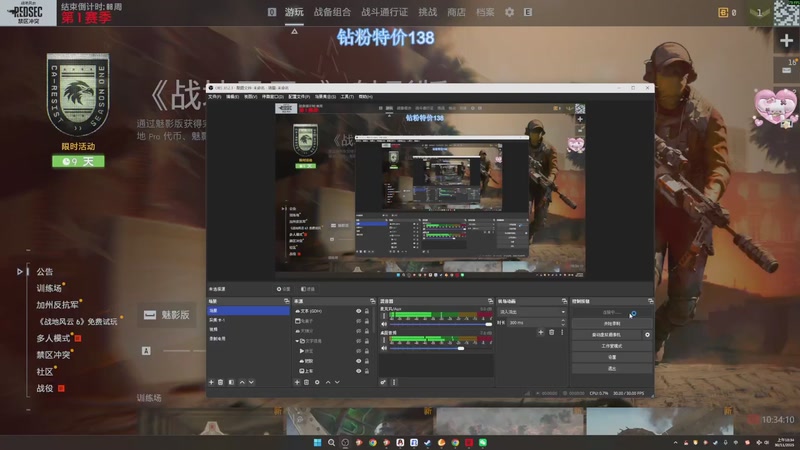Screen dimensions: 800x450
Task: Open microphone channel three-dot options menu
Action: coord(384,316)
